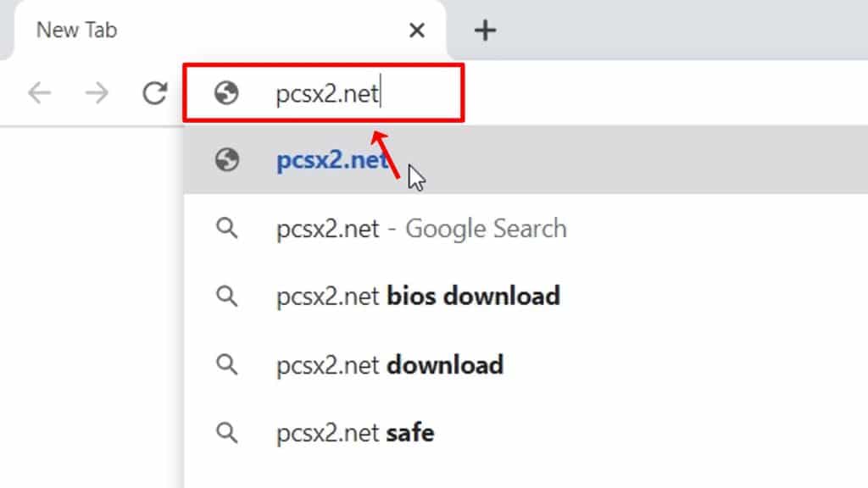
Task: Open a new tab with the plus button
Action: tap(484, 31)
